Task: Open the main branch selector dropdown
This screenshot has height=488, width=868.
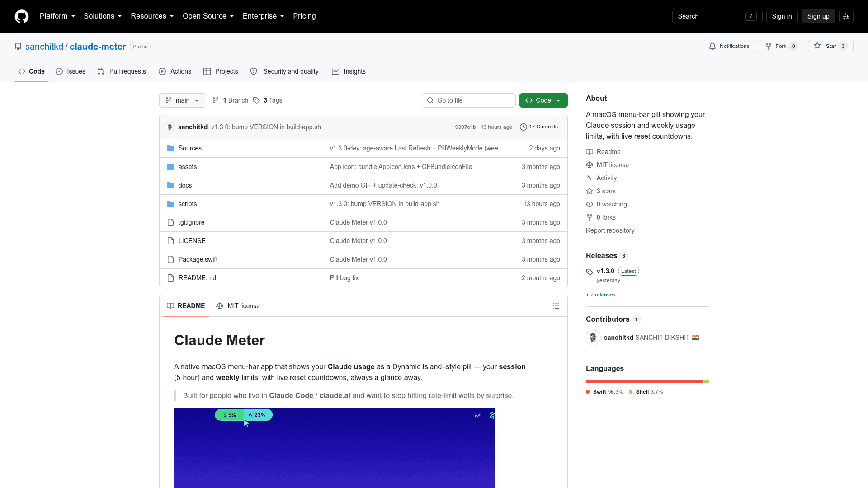Action: point(183,100)
